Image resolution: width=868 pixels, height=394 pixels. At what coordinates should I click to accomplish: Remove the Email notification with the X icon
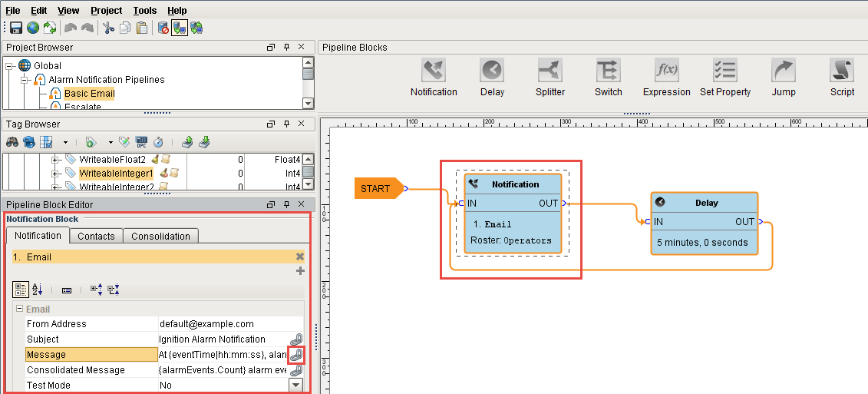(x=300, y=257)
